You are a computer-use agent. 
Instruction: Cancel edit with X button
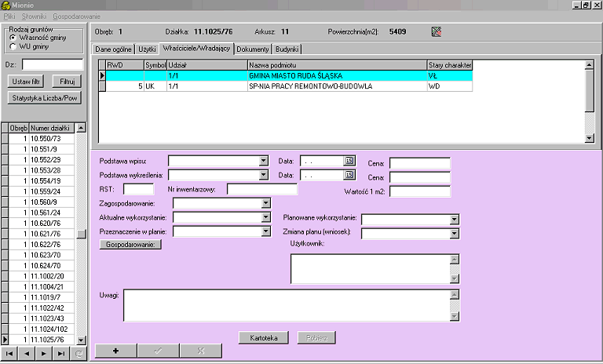[x=201, y=351]
